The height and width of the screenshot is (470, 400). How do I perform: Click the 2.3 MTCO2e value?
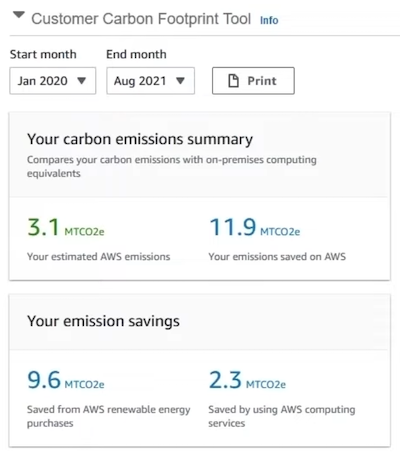tap(247, 380)
